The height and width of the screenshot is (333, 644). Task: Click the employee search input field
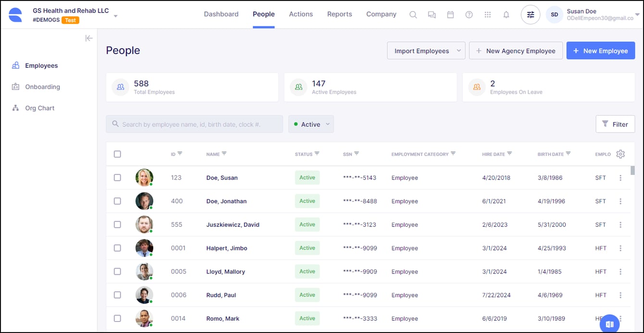point(194,124)
